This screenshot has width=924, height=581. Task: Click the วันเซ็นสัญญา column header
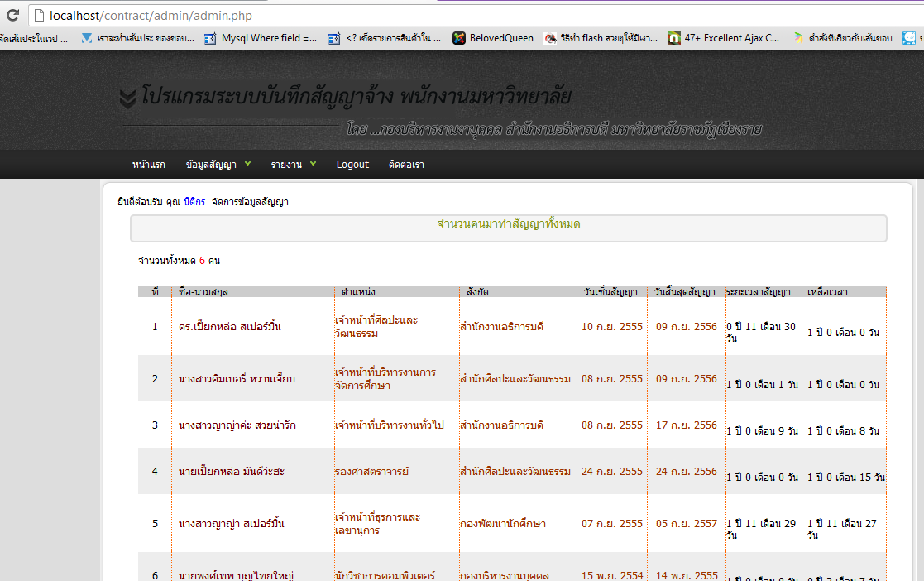(x=610, y=291)
